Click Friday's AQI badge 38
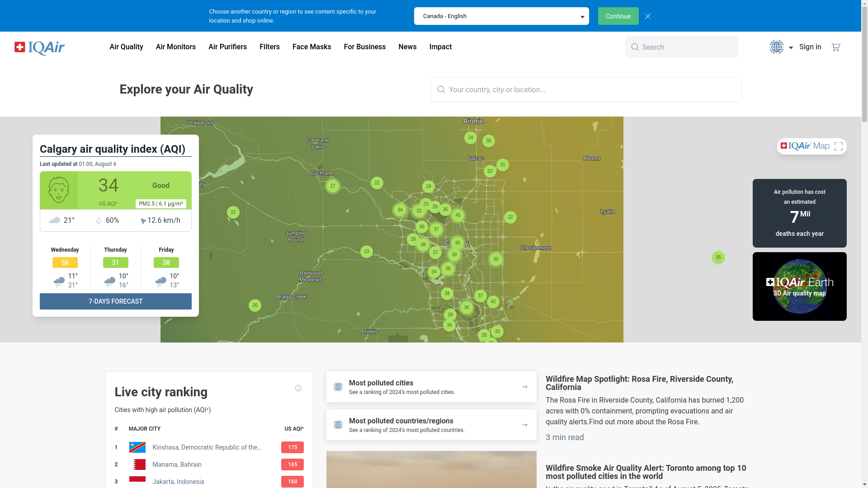Viewport: 868px width, 488px height. pos(166,263)
